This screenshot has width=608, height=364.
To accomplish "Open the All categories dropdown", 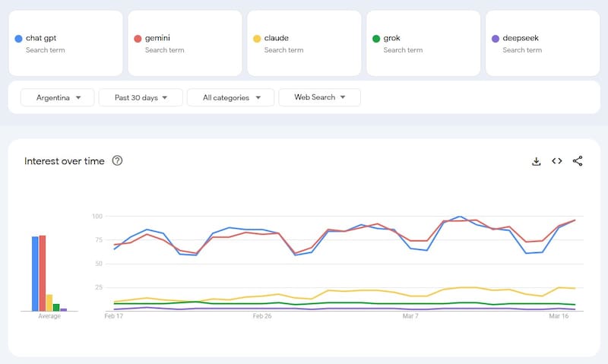I will (230, 97).
